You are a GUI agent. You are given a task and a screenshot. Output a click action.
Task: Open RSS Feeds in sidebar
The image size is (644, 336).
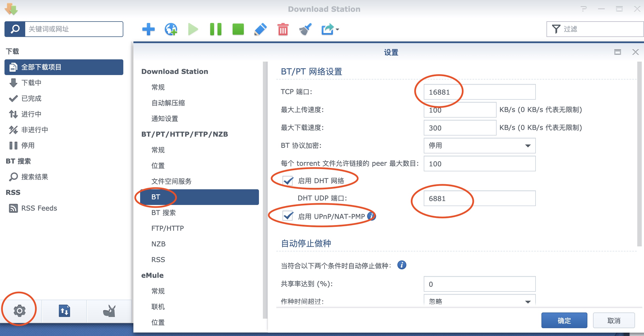[x=64, y=208]
